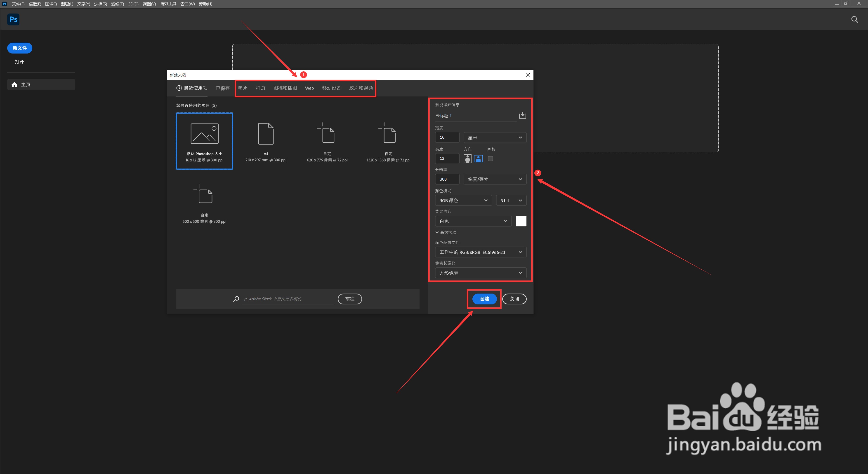Click the 打开 open button
This screenshot has width=868, height=474.
pos(19,62)
